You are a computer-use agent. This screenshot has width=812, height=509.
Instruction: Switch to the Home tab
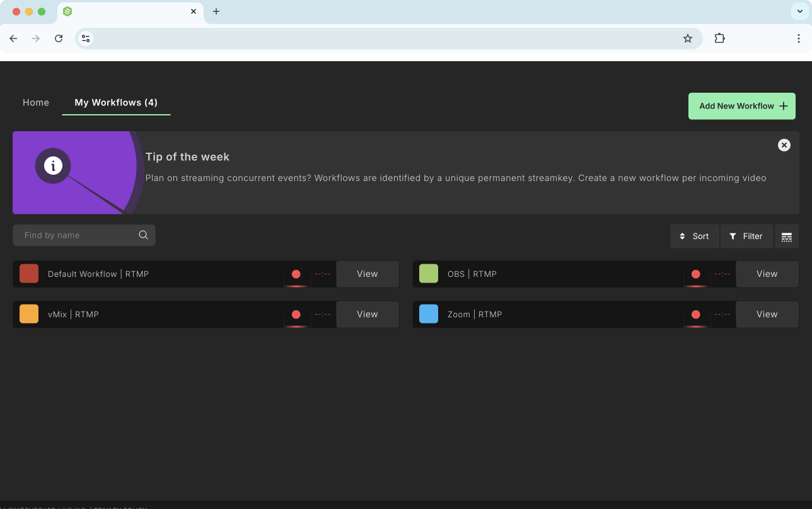(36, 102)
